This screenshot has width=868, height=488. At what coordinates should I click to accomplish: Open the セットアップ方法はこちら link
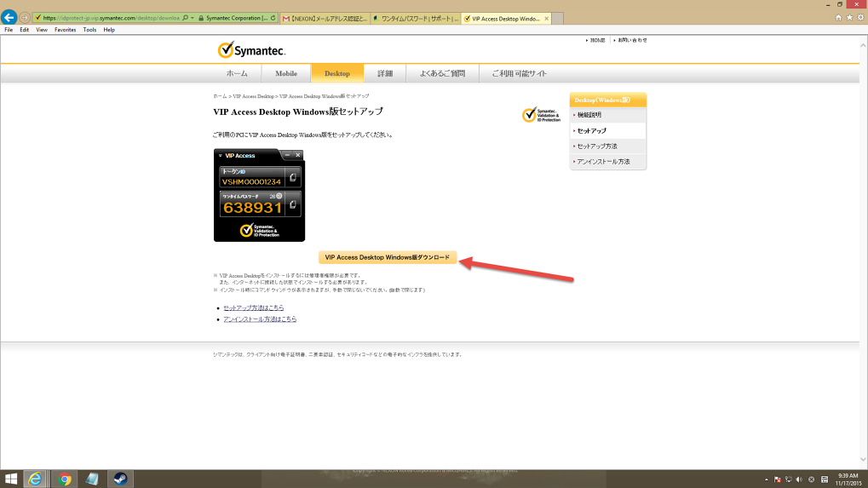(x=254, y=307)
